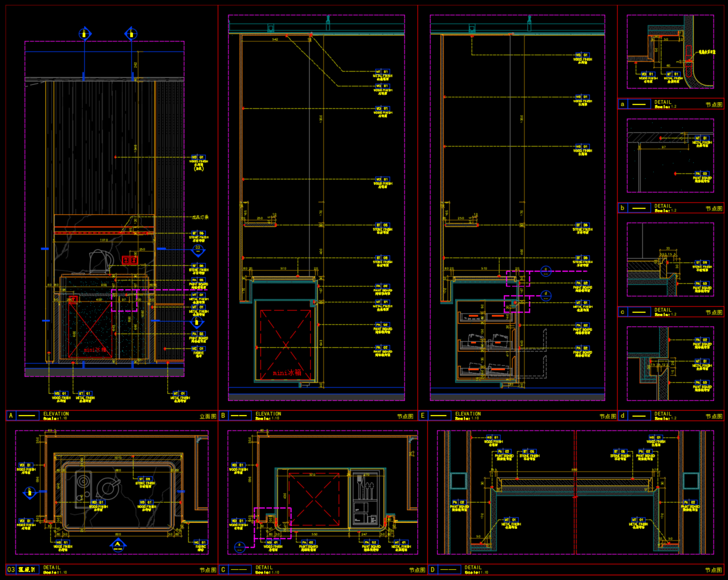Select the D section marker left of plan 03

30,493
